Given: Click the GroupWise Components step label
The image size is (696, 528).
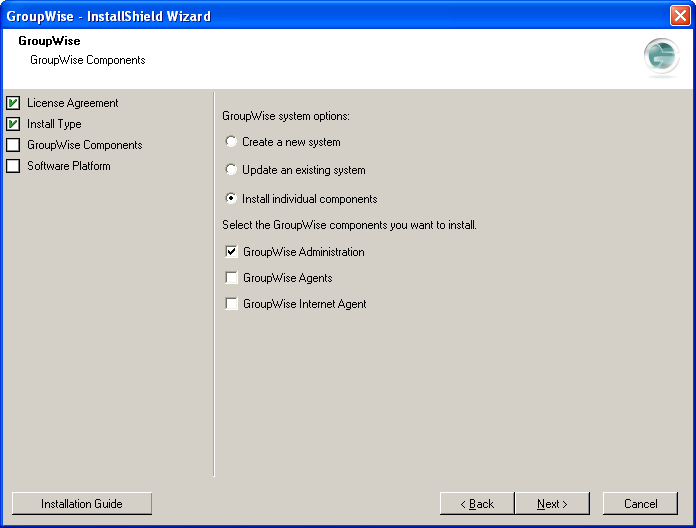Looking at the screenshot, I should click(x=85, y=145).
